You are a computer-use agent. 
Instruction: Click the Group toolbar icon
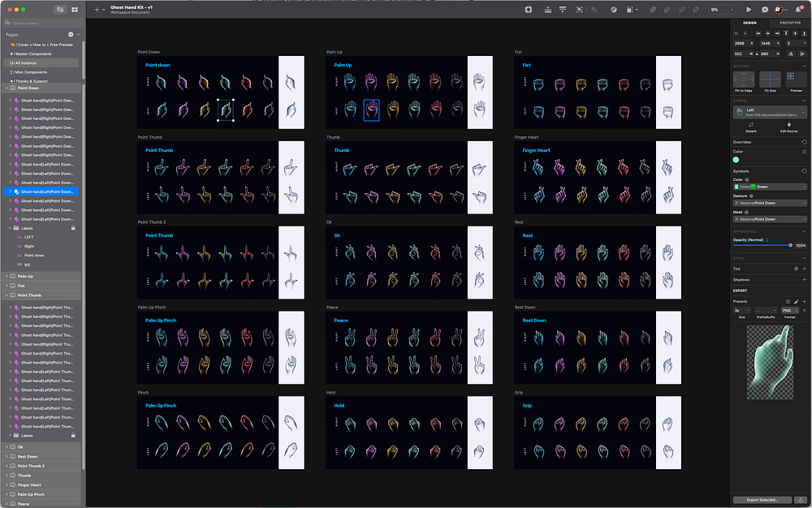click(x=580, y=9)
